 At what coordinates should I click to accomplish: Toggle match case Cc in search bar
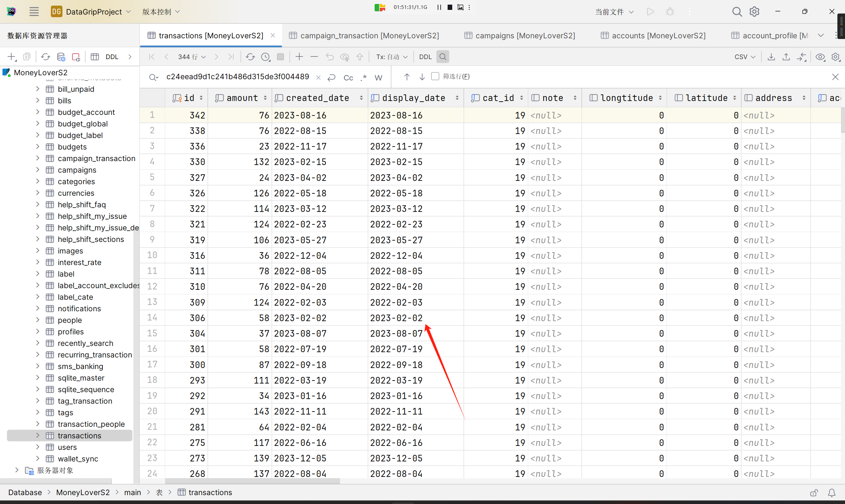pos(348,78)
